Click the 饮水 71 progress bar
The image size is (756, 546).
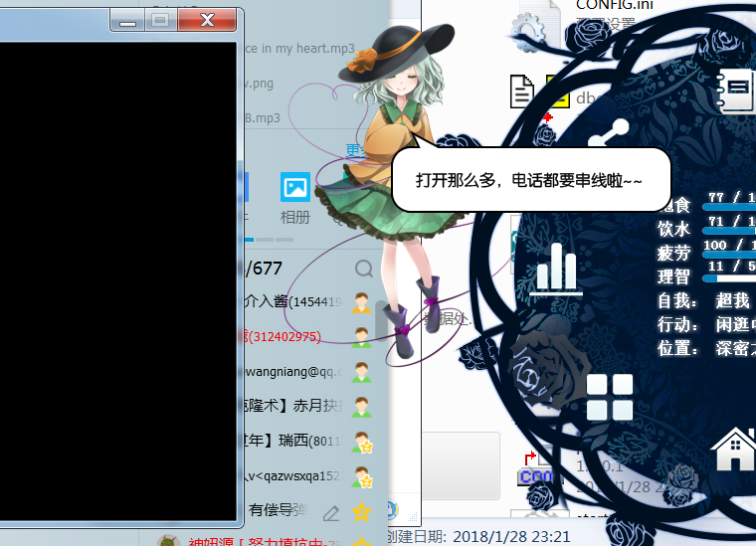point(729,231)
